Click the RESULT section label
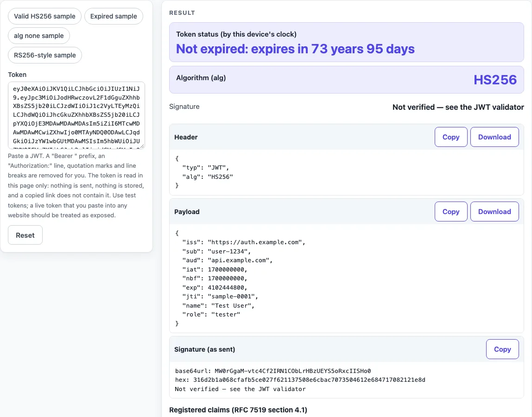 pyautogui.click(x=182, y=13)
